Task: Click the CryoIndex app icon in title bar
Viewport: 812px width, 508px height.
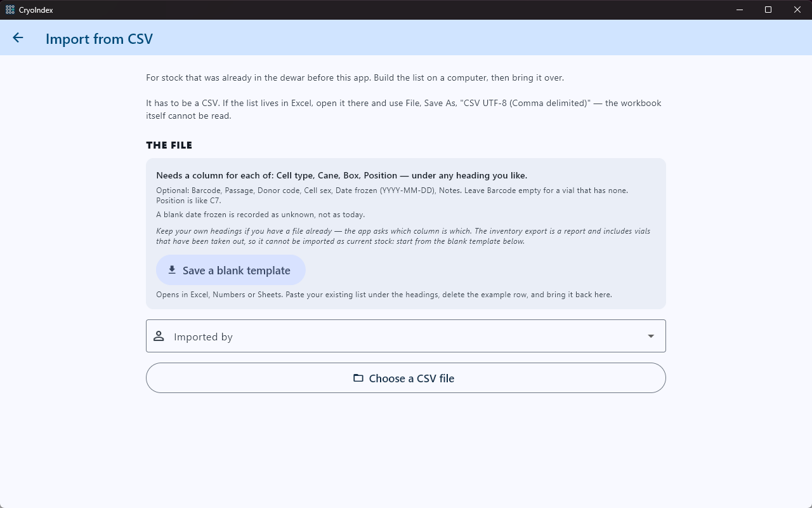Action: coord(10,10)
